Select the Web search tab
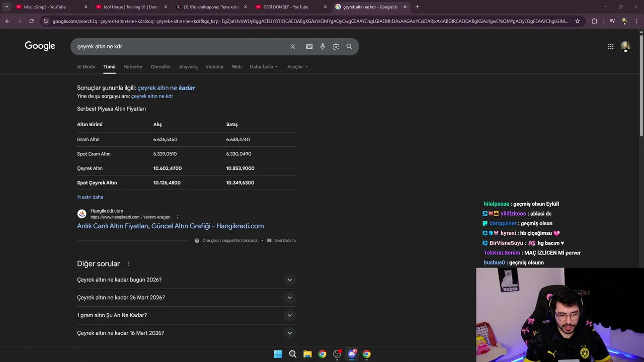This screenshot has width=644, height=362. tap(236, 67)
